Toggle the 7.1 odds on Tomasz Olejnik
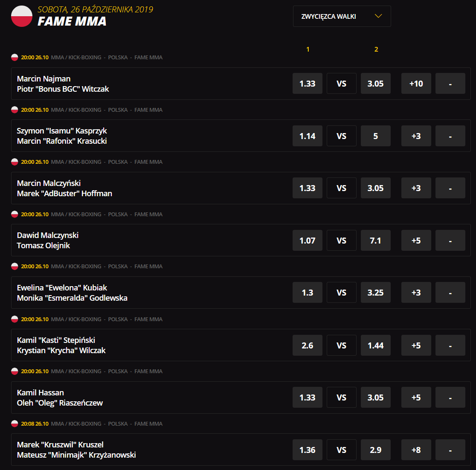Viewport: 476px width, 470px height. (375, 241)
